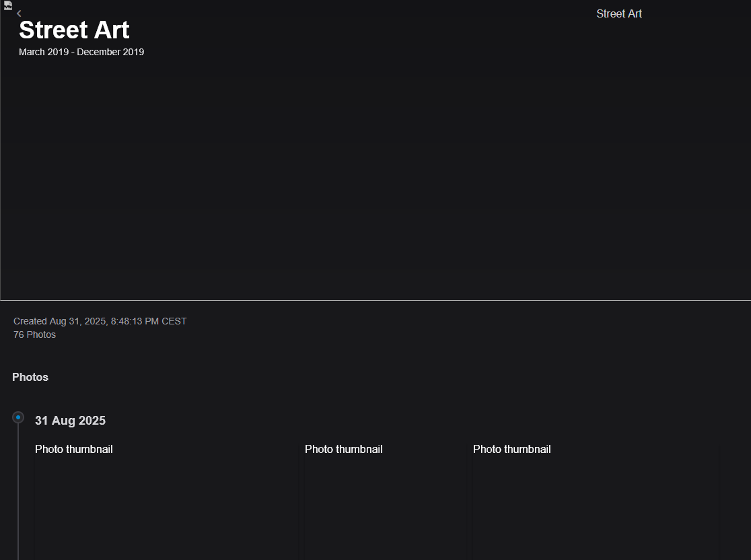751x560 pixels.
Task: Open the third photo thumbnail on the right
Action: point(596,505)
